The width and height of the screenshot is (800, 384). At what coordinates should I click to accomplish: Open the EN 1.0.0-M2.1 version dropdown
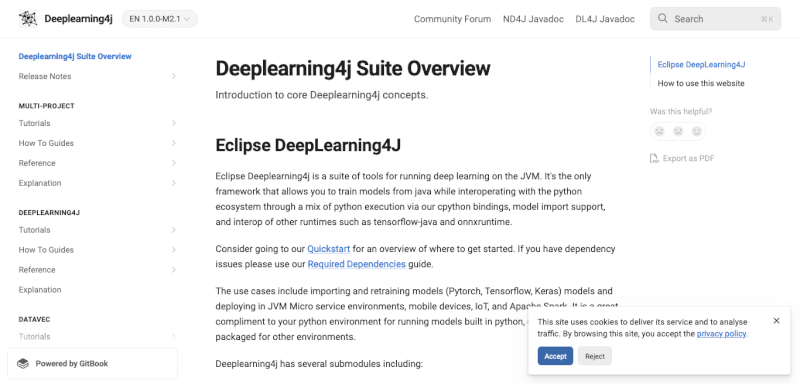[160, 19]
